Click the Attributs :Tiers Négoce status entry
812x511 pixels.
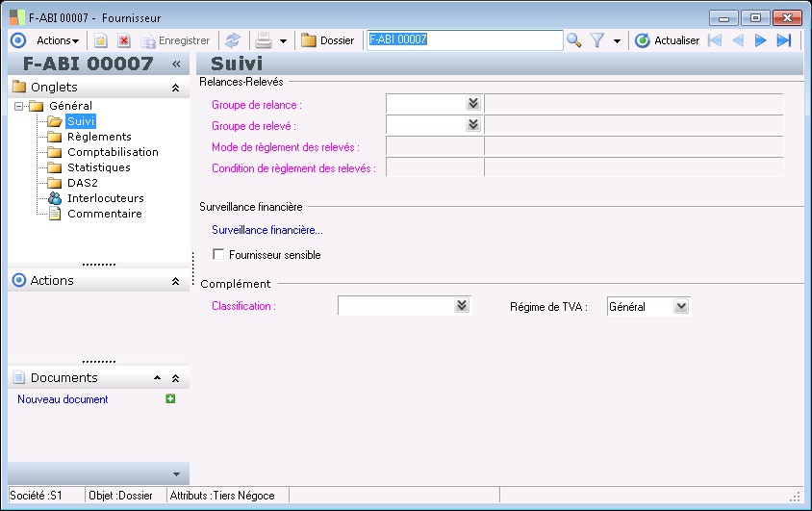coord(222,496)
